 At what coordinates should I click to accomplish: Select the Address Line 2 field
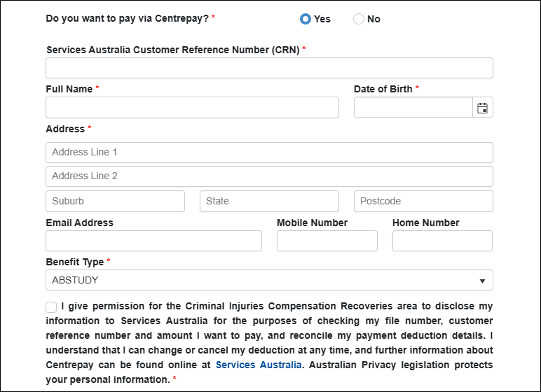269,176
